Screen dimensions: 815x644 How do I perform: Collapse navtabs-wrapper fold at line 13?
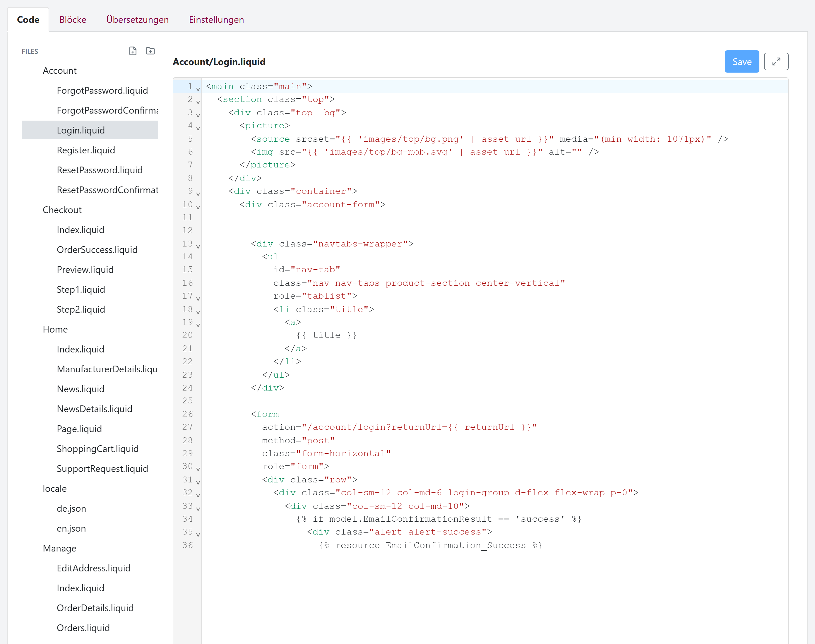[x=198, y=246]
